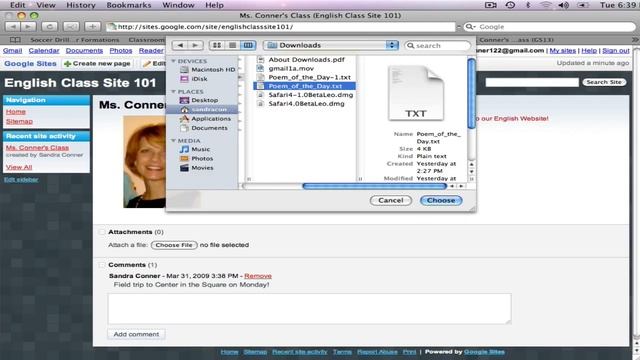This screenshot has height=360, width=640.
Task: Click Safari add bookmark plus button
Action: click(93, 27)
